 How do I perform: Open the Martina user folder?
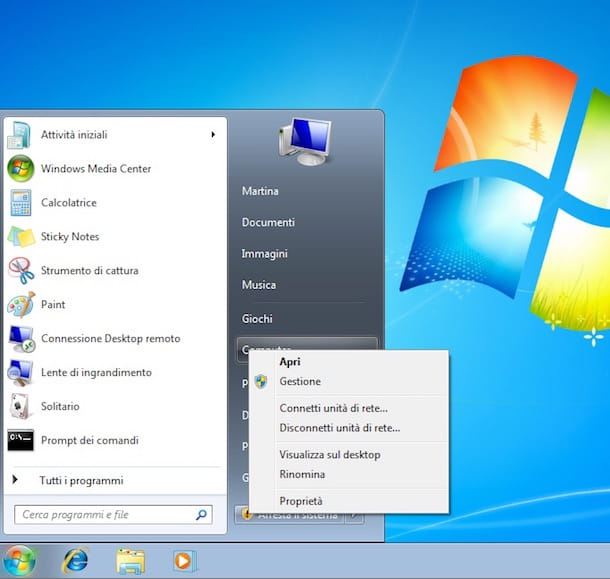pyautogui.click(x=260, y=191)
